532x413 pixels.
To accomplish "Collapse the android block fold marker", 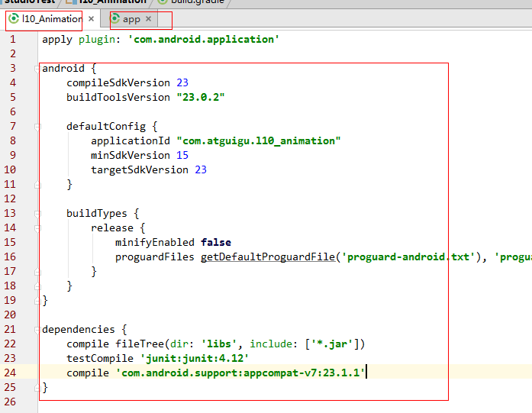I will (x=37, y=69).
